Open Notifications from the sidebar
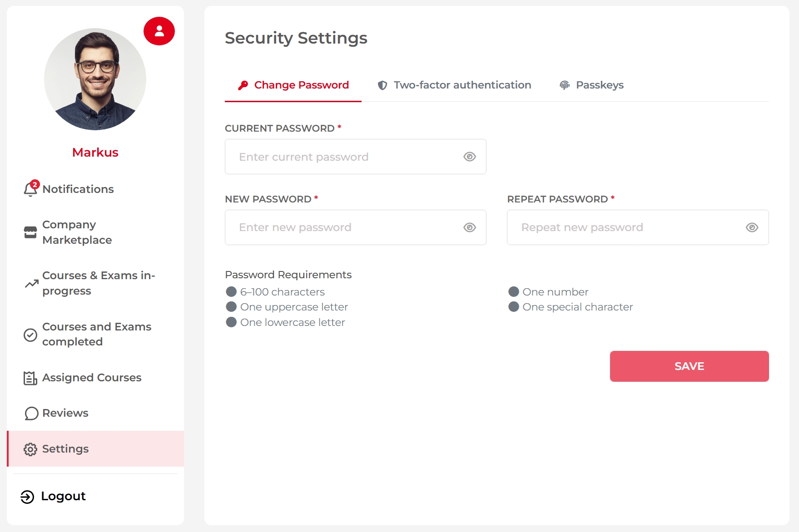This screenshot has height=532, width=799. pos(95,189)
